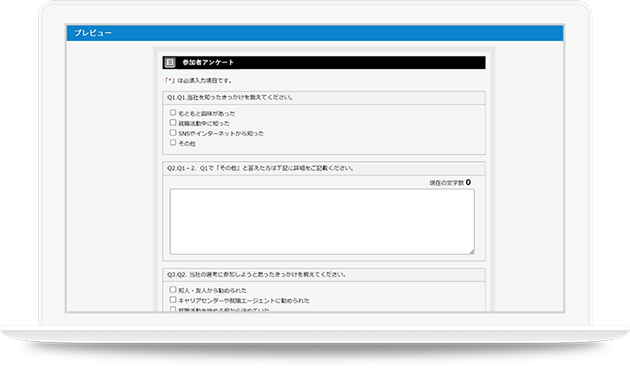Tick 知人・友人から勧められた checkbox

click(173, 290)
